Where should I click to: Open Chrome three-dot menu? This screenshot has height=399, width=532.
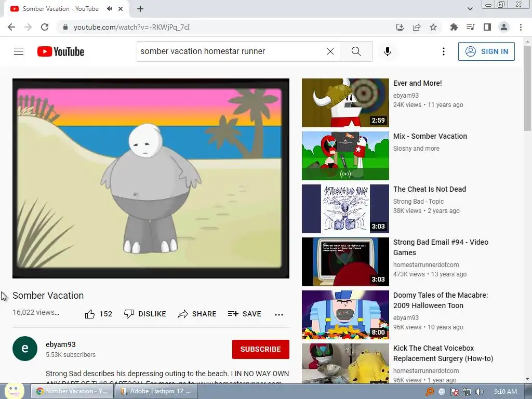tap(521, 27)
